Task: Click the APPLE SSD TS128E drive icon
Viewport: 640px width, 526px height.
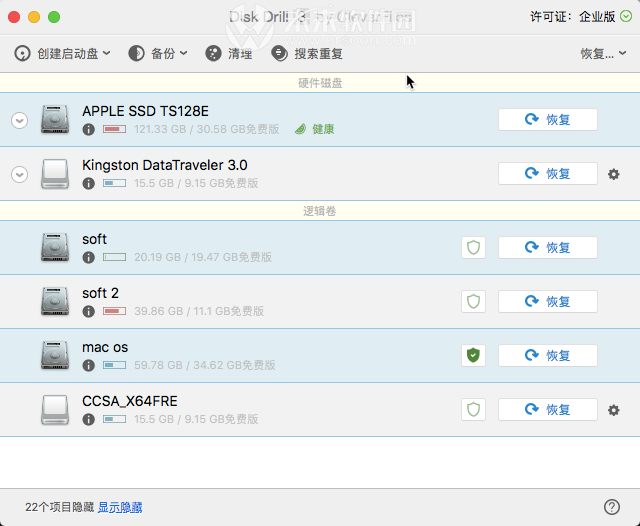Action: [55, 120]
